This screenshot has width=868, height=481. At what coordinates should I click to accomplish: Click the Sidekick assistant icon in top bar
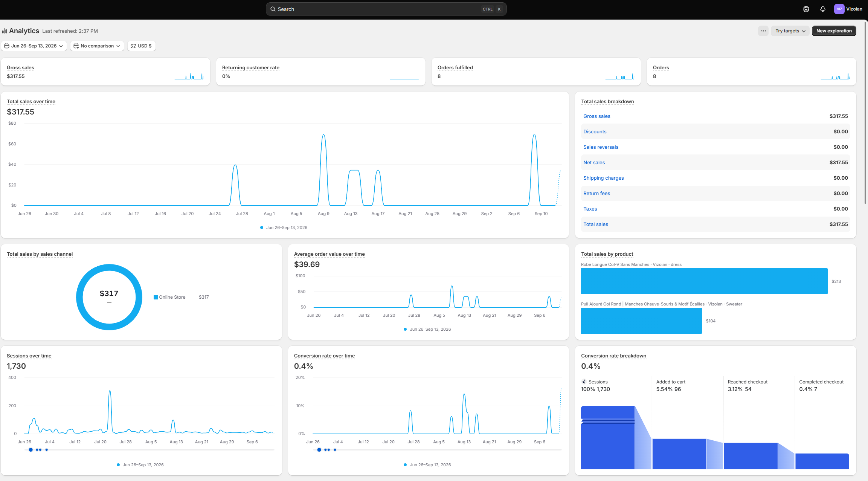point(806,9)
